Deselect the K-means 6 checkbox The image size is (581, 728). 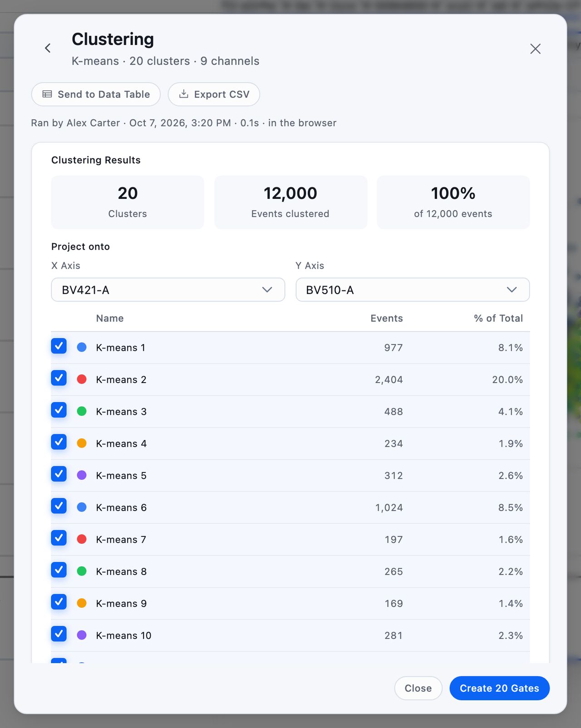tap(59, 506)
